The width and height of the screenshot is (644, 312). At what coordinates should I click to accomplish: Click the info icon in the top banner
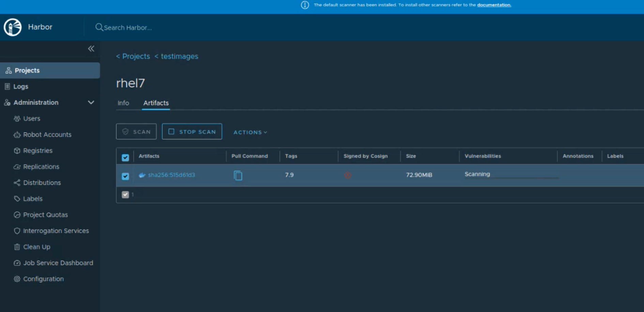click(305, 5)
